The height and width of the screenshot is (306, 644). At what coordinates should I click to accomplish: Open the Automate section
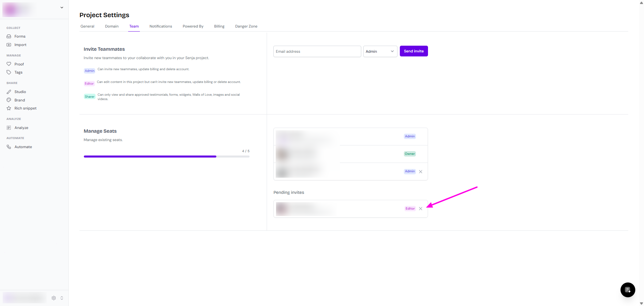pyautogui.click(x=23, y=147)
